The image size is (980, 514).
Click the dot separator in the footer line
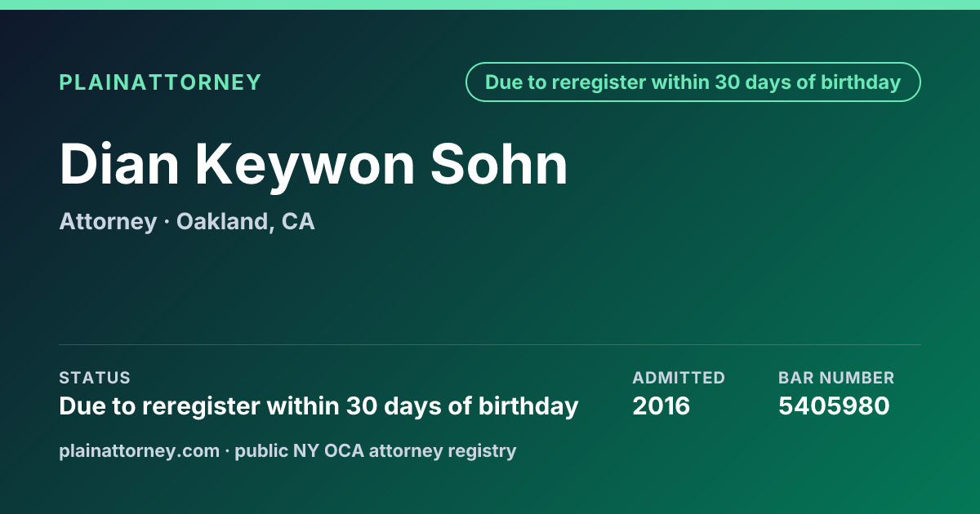(228, 450)
